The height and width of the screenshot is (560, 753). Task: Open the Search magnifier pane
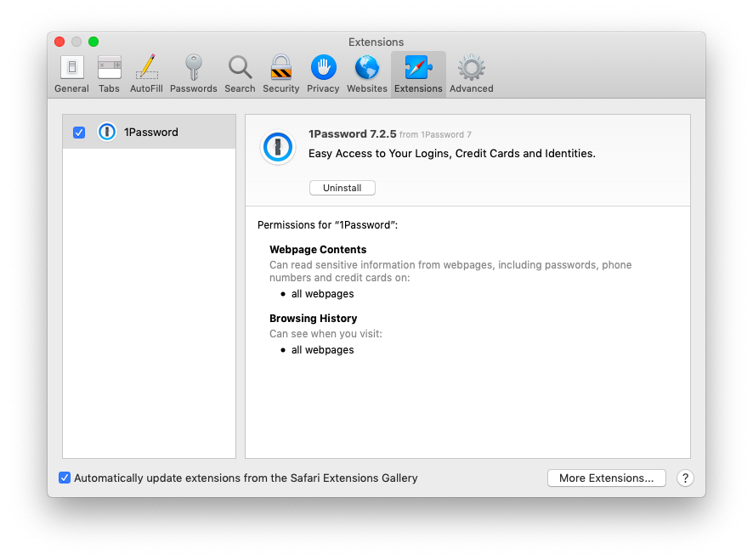[x=240, y=75]
